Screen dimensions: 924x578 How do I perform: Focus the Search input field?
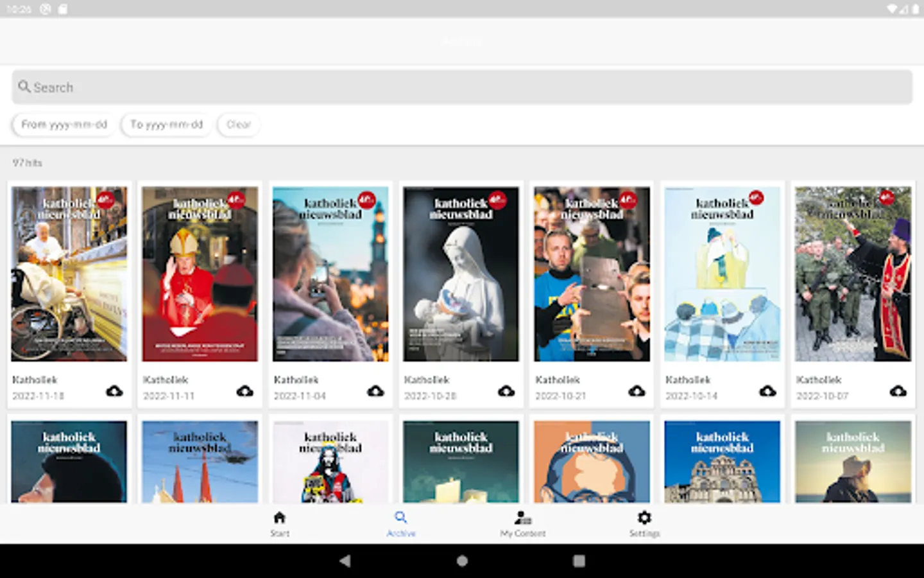[462, 87]
